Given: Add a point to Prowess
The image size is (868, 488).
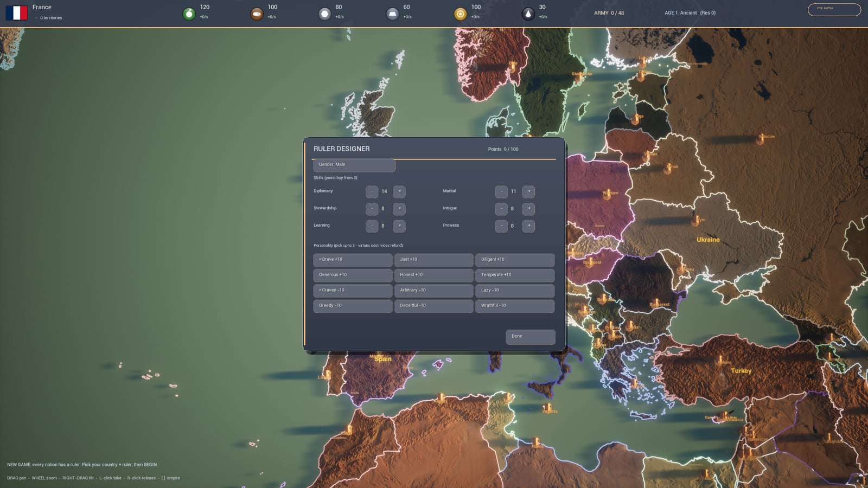Looking at the screenshot, I should click(528, 226).
